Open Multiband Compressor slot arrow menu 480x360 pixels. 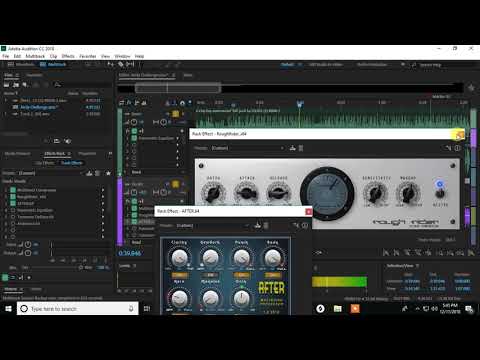pyautogui.click(x=103, y=190)
